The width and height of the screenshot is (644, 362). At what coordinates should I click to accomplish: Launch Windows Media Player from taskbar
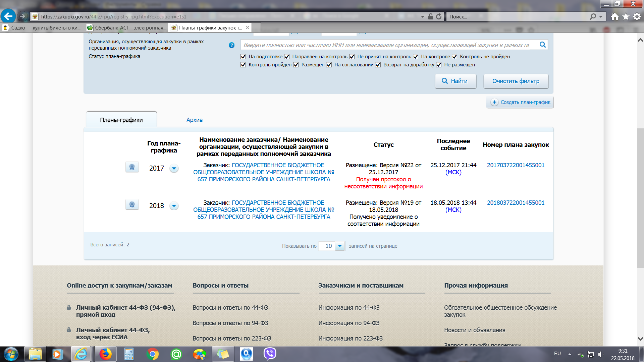[58, 354]
